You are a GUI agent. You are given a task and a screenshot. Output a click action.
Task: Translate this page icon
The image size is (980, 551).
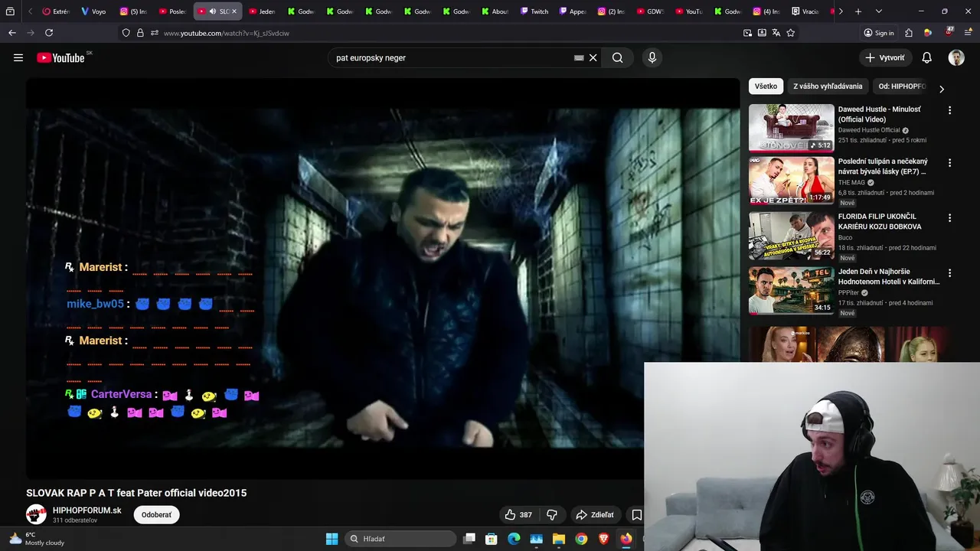pyautogui.click(x=776, y=33)
